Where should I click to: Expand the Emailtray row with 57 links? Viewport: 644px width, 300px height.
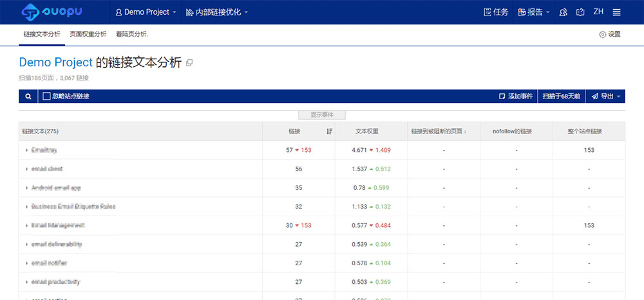pyautogui.click(x=26, y=150)
